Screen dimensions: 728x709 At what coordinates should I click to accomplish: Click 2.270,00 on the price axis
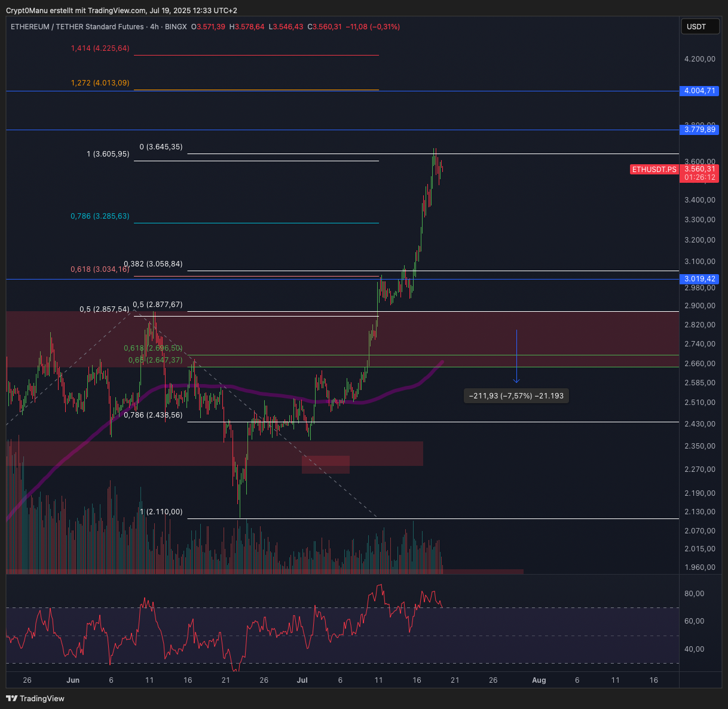click(699, 469)
